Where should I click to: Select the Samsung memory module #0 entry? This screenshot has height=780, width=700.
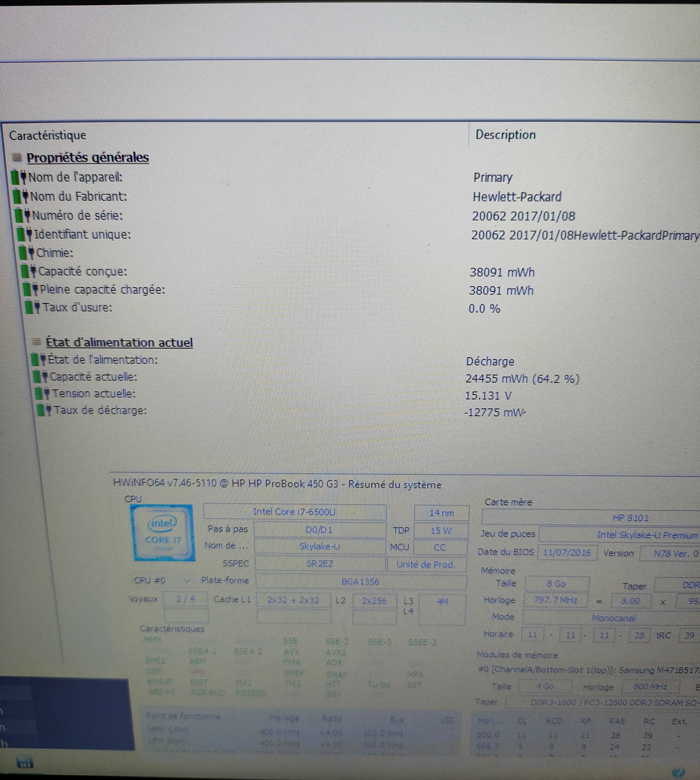tap(589, 670)
